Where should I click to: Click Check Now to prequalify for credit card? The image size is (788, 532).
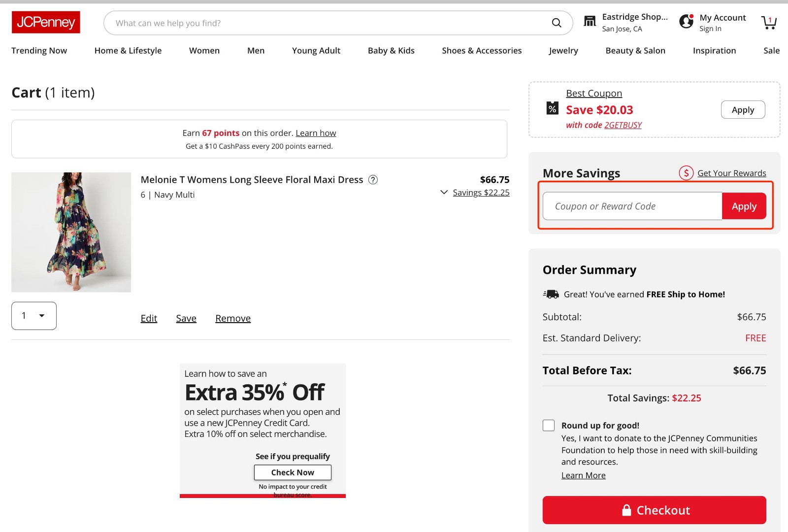coord(292,472)
